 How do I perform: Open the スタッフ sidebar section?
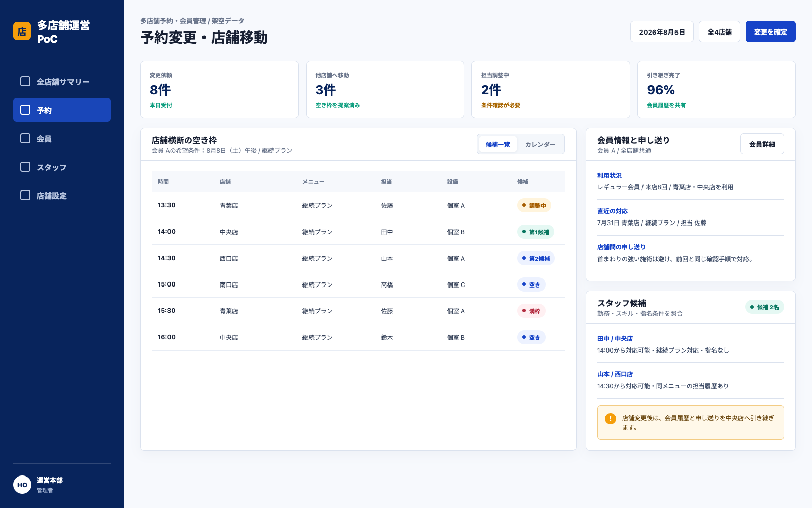coord(62,167)
